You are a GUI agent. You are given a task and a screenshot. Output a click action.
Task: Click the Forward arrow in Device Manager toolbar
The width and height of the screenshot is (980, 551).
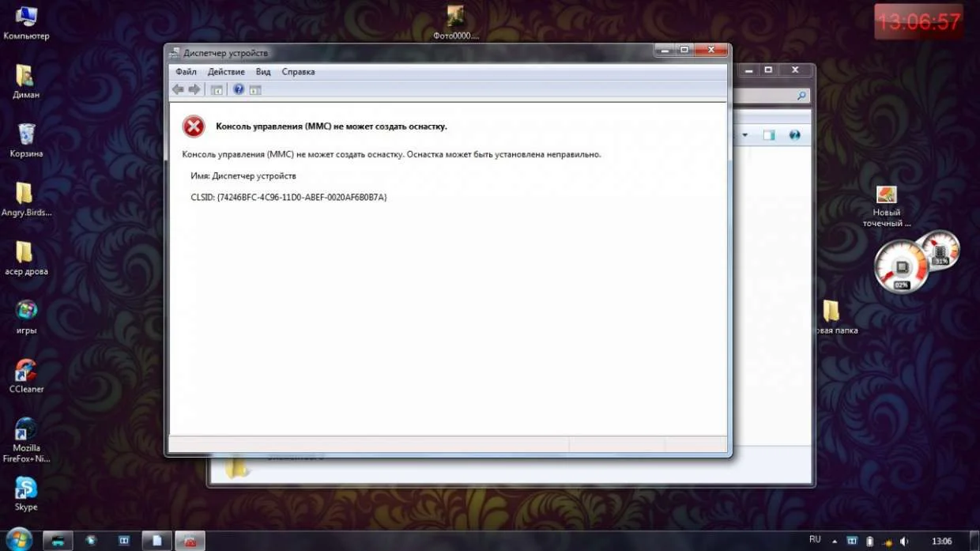pyautogui.click(x=194, y=89)
